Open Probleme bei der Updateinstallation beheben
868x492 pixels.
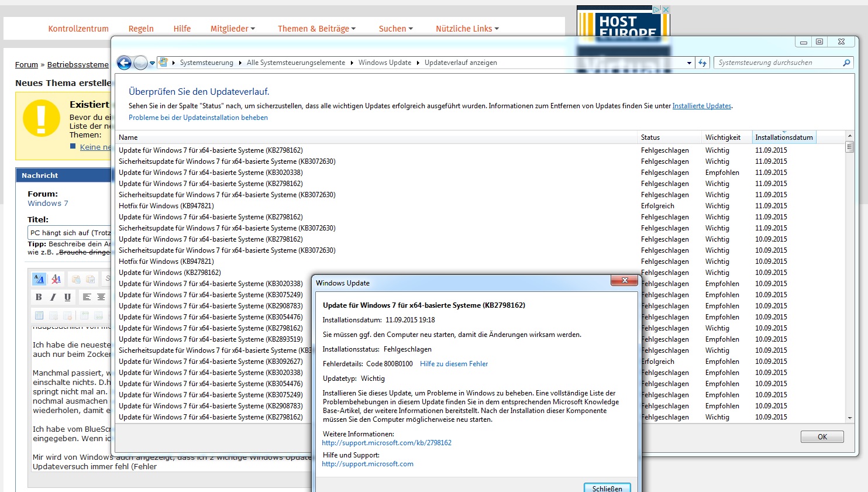[x=198, y=118]
